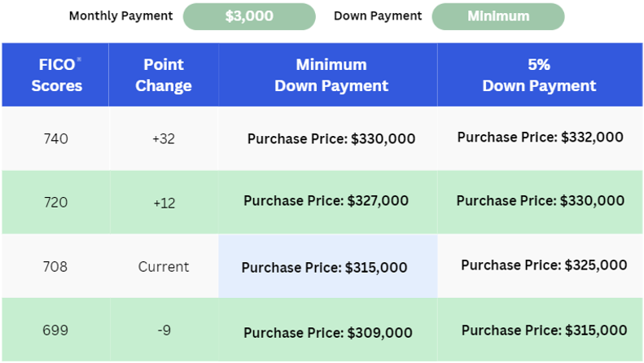Click the 720 FICO score cell
644x363 pixels.
click(x=55, y=202)
